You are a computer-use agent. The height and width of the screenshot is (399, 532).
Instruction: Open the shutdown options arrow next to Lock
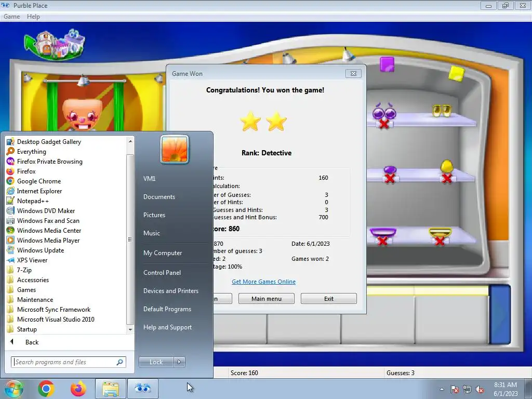179,362
